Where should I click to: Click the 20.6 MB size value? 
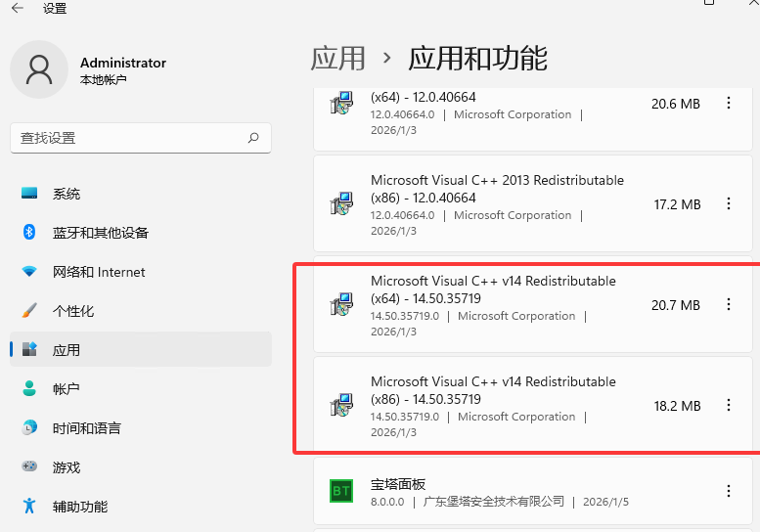(676, 105)
